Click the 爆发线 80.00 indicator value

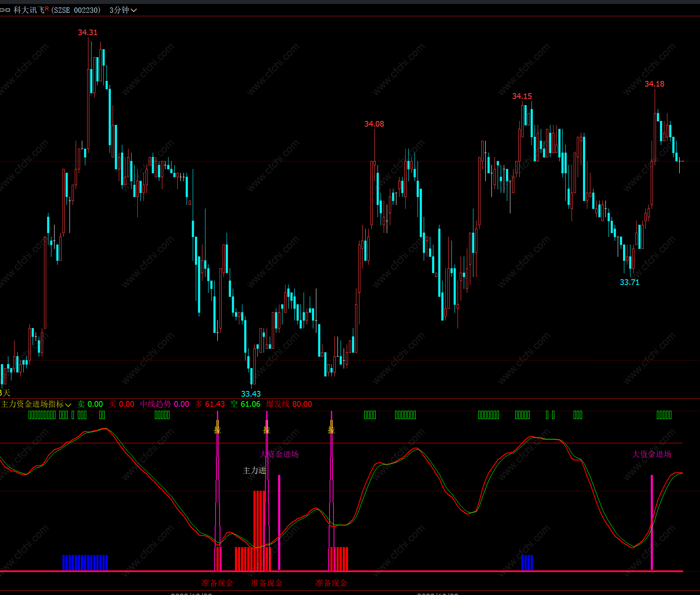pyautogui.click(x=289, y=404)
